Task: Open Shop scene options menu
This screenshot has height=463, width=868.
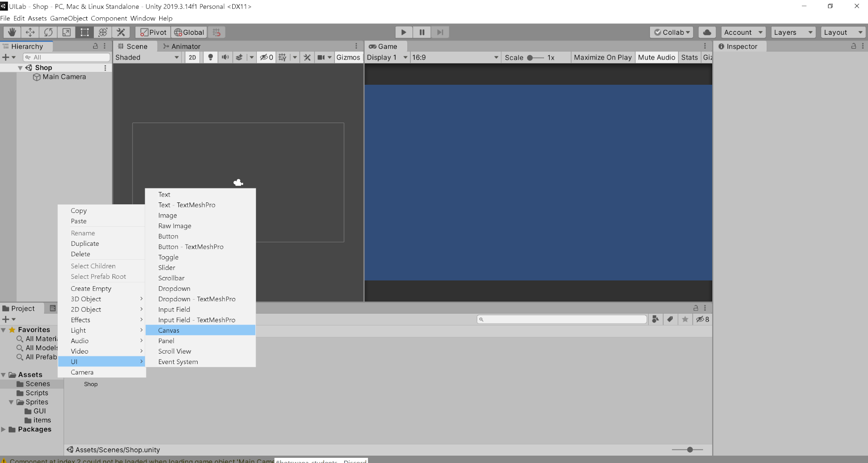Action: (x=105, y=68)
